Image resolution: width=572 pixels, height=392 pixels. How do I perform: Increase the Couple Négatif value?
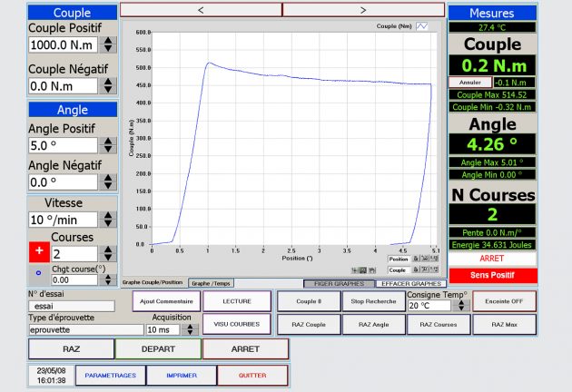108,82
